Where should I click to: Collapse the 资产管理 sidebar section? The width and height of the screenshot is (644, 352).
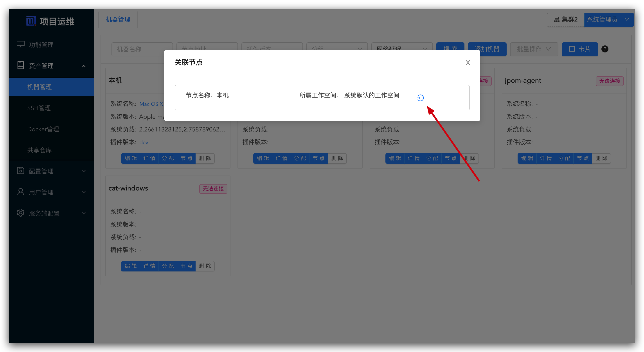(84, 66)
